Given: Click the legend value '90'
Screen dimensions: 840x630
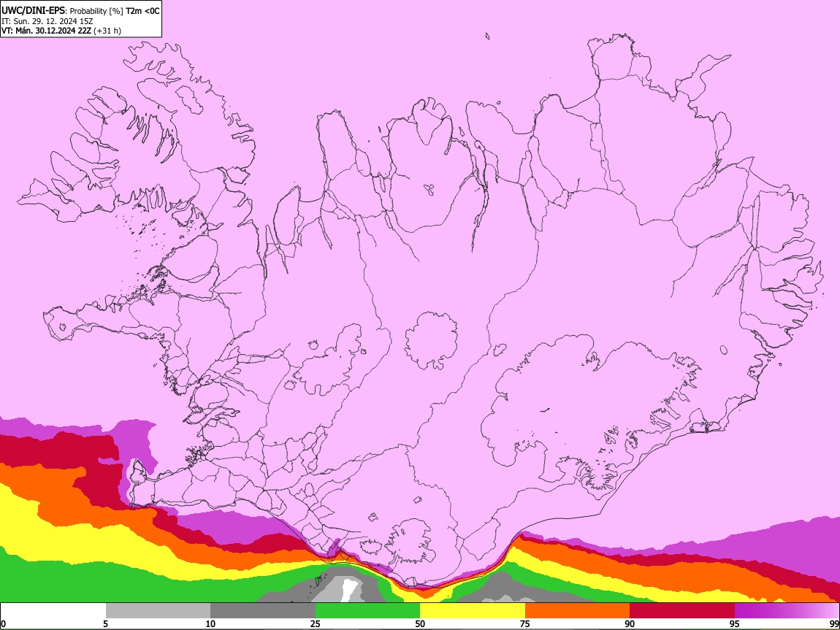Looking at the screenshot, I should (630, 624).
